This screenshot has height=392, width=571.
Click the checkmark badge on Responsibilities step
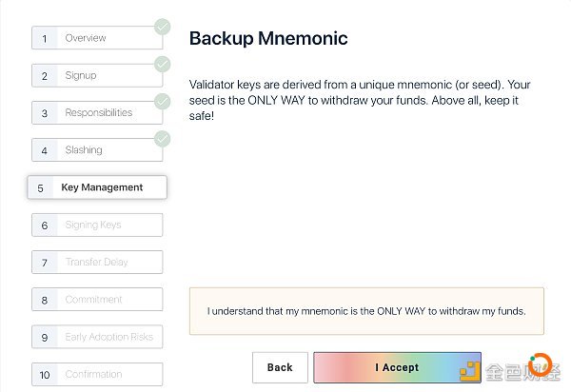point(163,102)
